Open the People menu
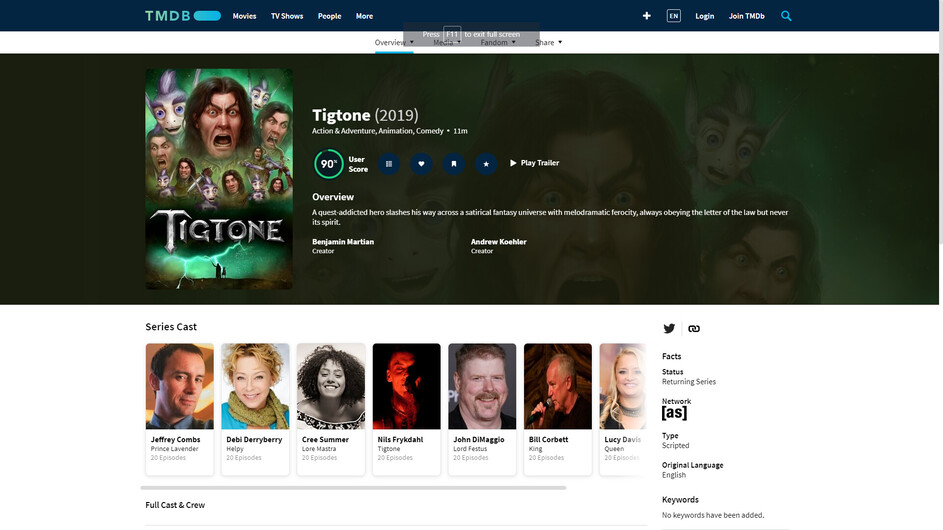 pos(330,16)
